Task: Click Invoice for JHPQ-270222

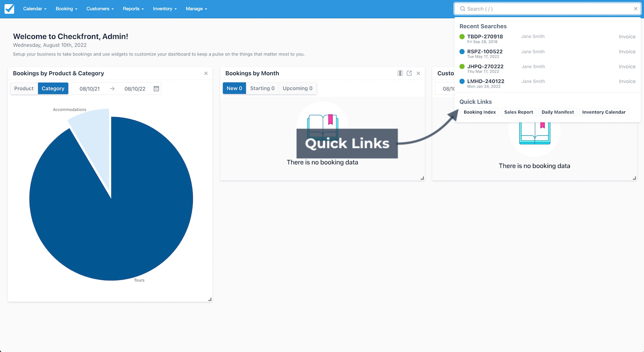Action: tap(627, 66)
